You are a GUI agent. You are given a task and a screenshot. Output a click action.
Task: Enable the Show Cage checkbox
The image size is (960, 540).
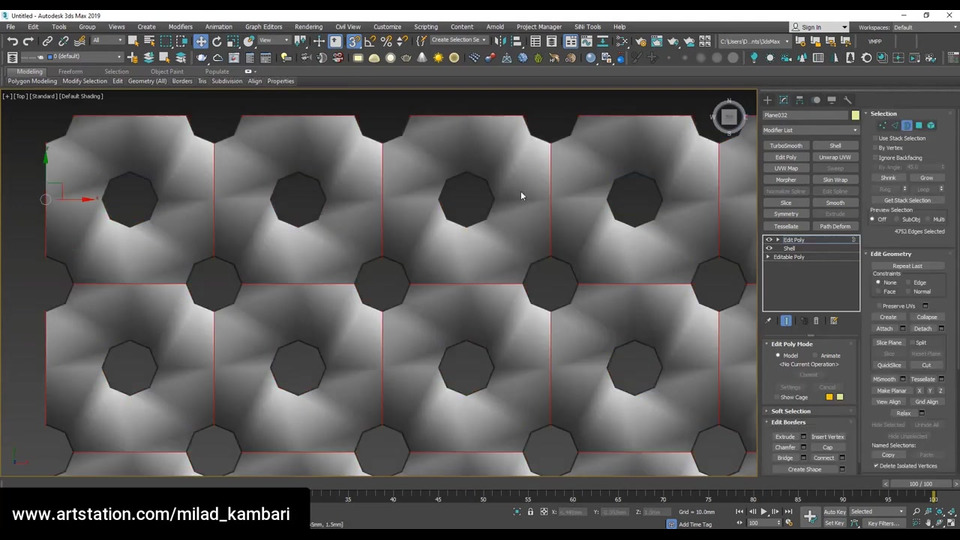coord(777,397)
